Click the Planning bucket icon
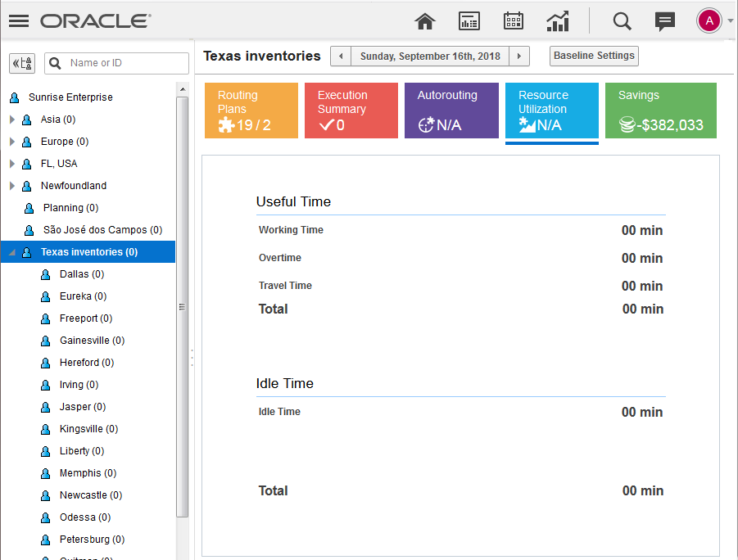The image size is (738, 560). 29,209
